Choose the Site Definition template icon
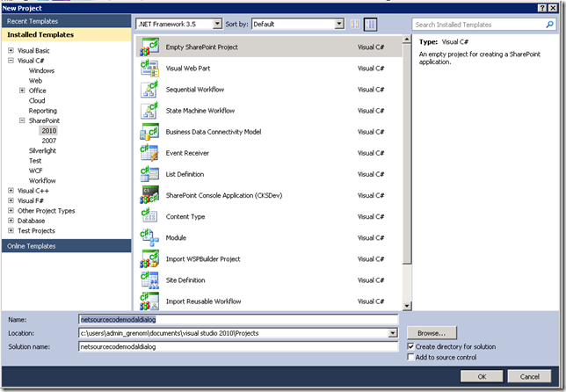Viewport: 566px width, 392px height. pyautogui.click(x=149, y=280)
